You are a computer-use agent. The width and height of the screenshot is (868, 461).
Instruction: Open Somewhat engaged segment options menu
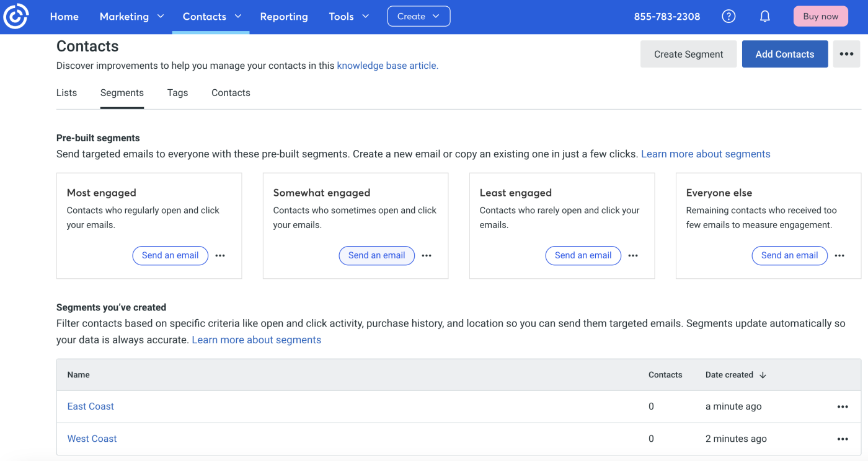tap(427, 255)
